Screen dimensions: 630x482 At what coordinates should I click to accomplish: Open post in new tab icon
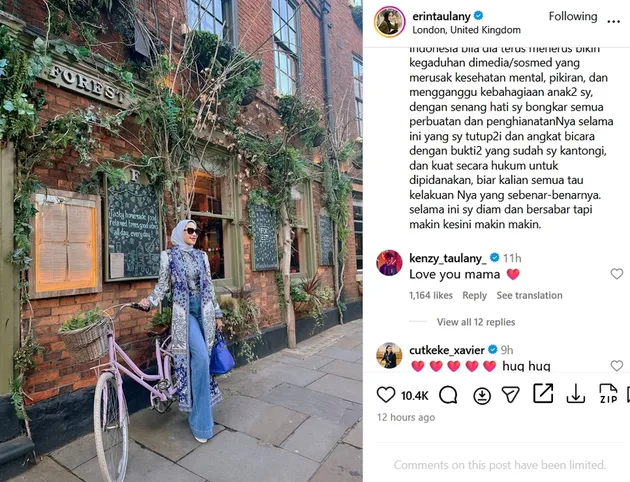tap(543, 393)
